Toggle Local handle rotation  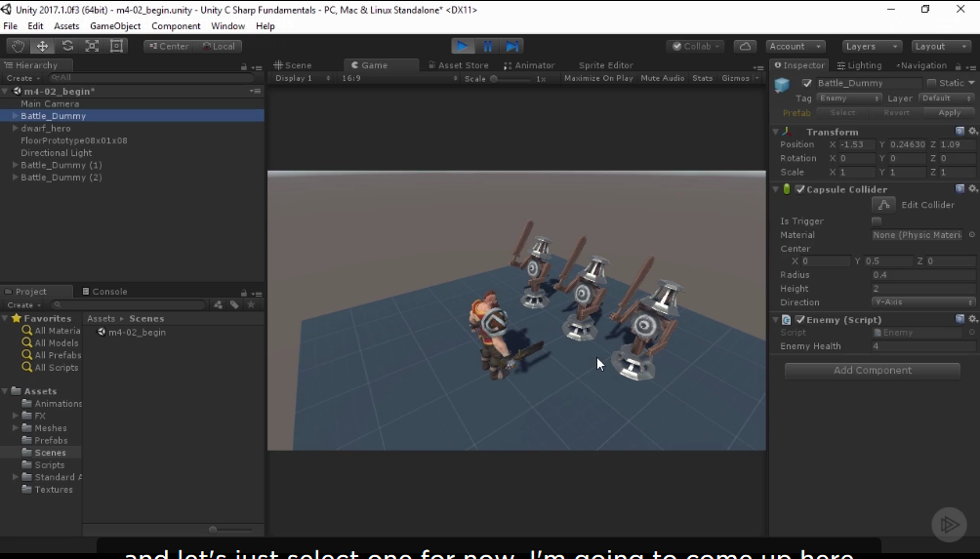(218, 46)
